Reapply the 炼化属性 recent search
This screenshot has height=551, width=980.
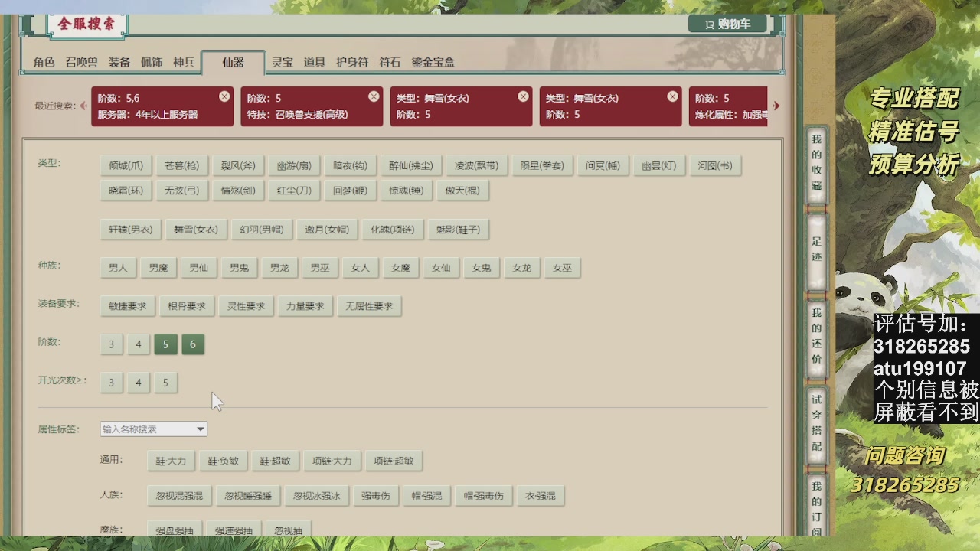click(x=728, y=106)
